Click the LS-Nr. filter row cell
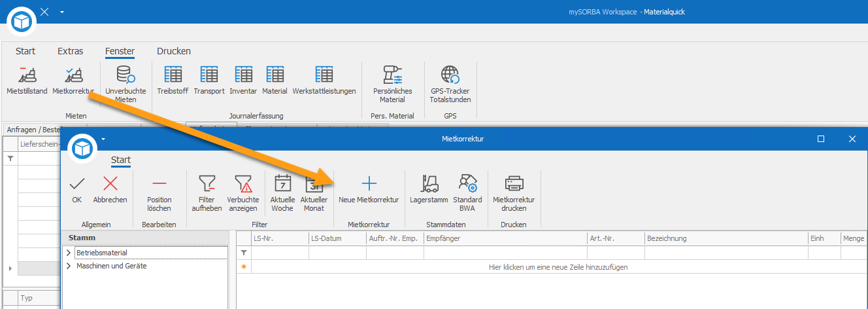The image size is (868, 309). (280, 253)
